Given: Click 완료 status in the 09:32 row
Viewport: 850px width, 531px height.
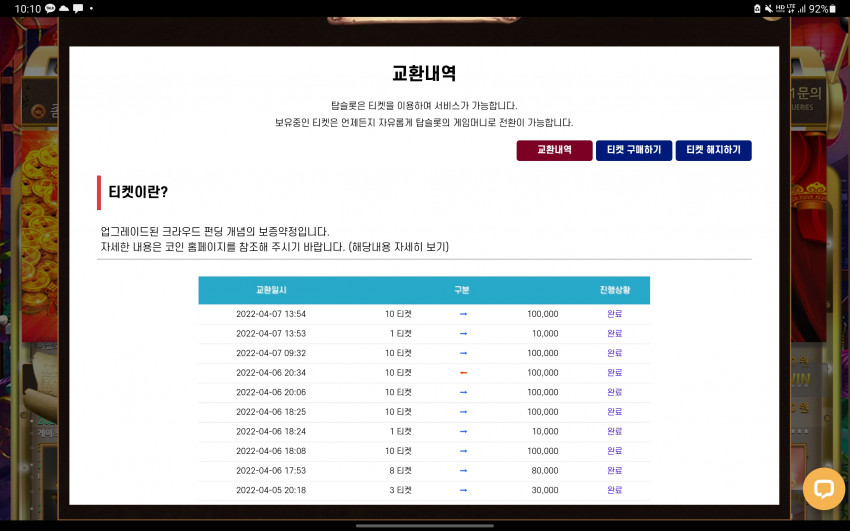Looking at the screenshot, I should (x=615, y=353).
